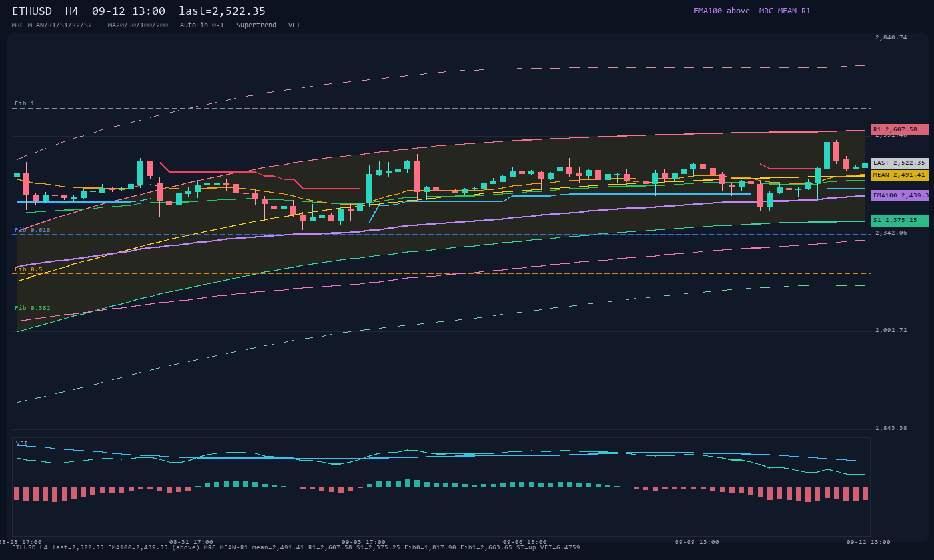Click the EMA100 price tag on axis
934x560 pixels.
coord(900,195)
